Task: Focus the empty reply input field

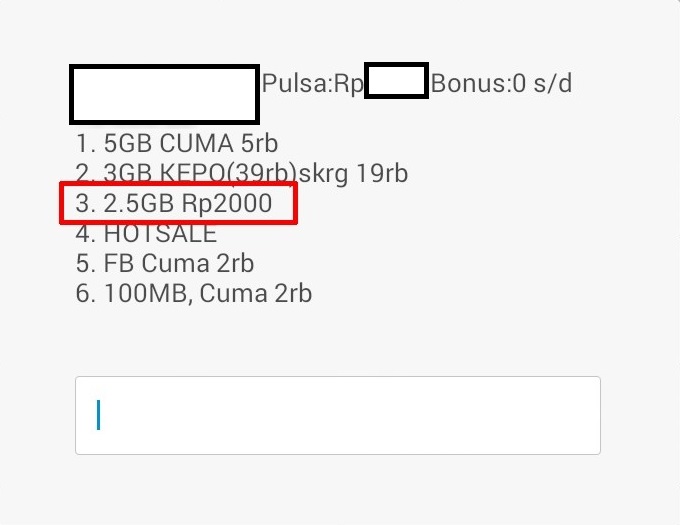Action: 338,415
